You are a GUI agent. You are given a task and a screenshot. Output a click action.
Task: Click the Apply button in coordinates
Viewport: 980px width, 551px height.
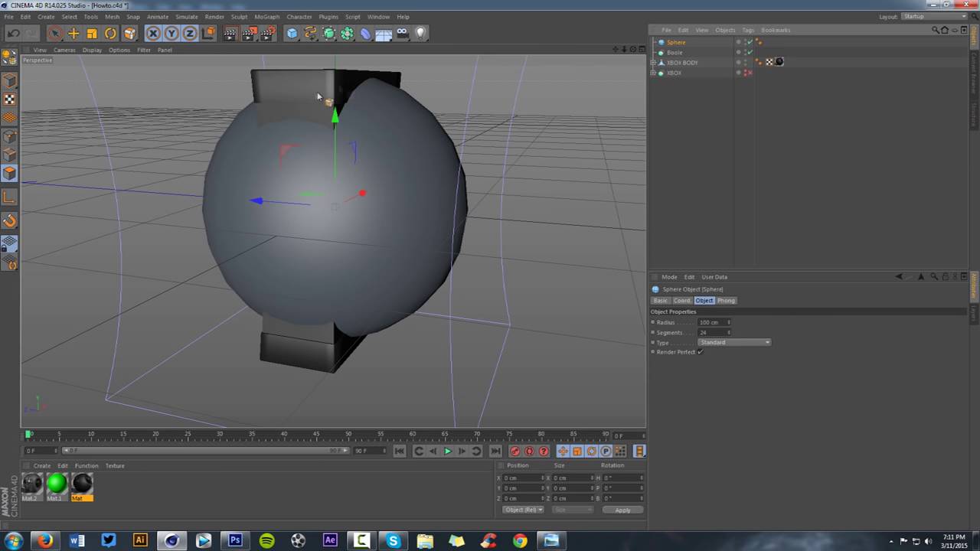point(622,510)
